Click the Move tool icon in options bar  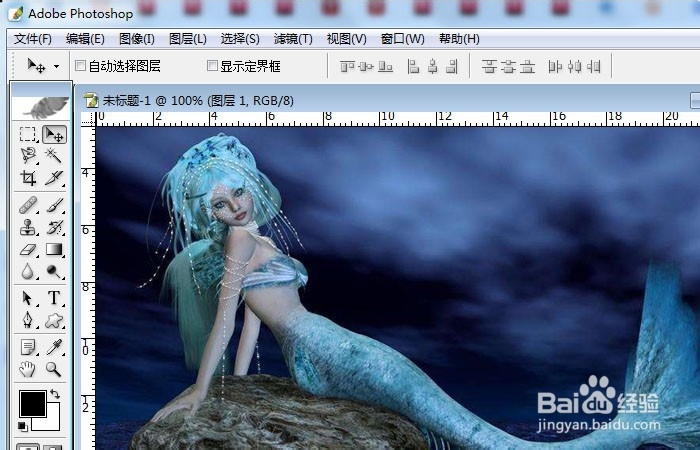click(37, 66)
